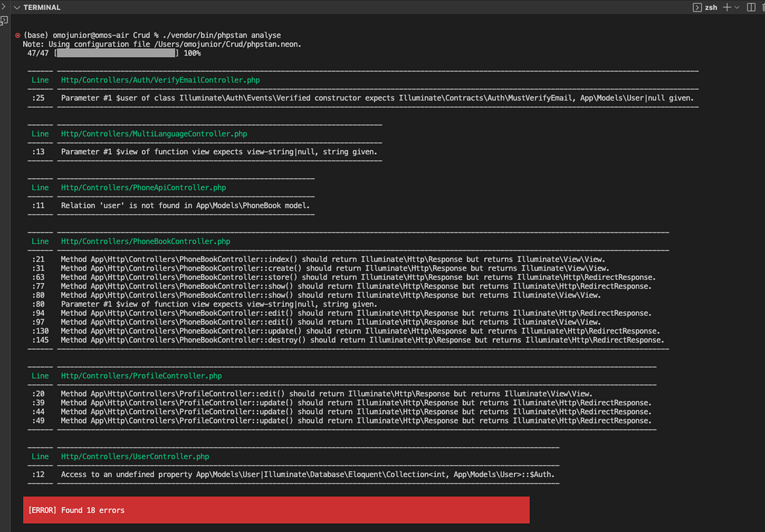Image resolution: width=765 pixels, height=532 pixels.
Task: Select the TERMINAL panel tab
Action: (43, 7)
